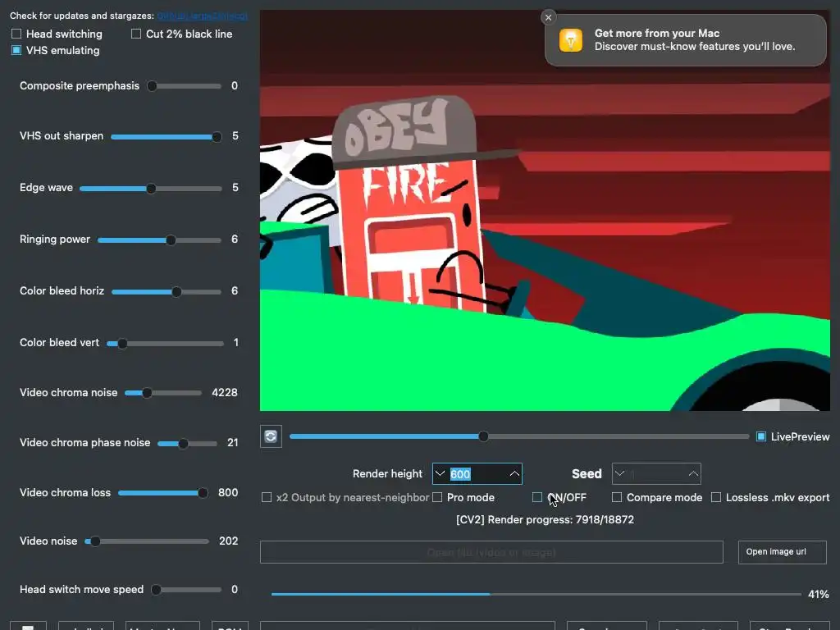Decrease Render height with the down arrow
Viewport: 840px width, 630px height.
pos(441,473)
